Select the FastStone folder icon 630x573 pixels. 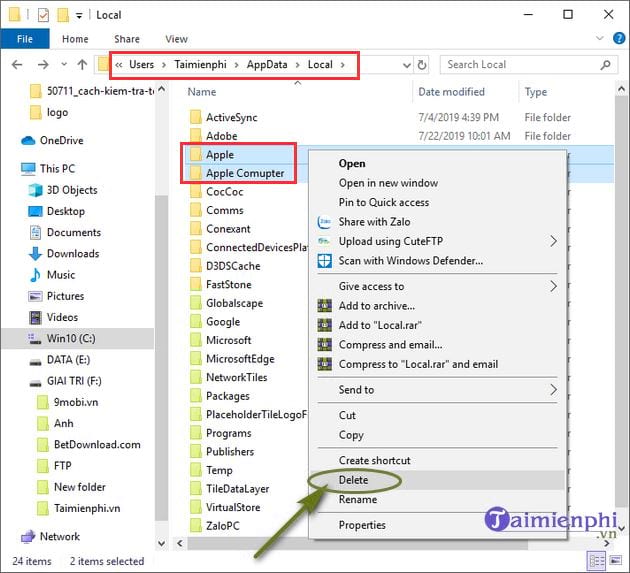[196, 284]
